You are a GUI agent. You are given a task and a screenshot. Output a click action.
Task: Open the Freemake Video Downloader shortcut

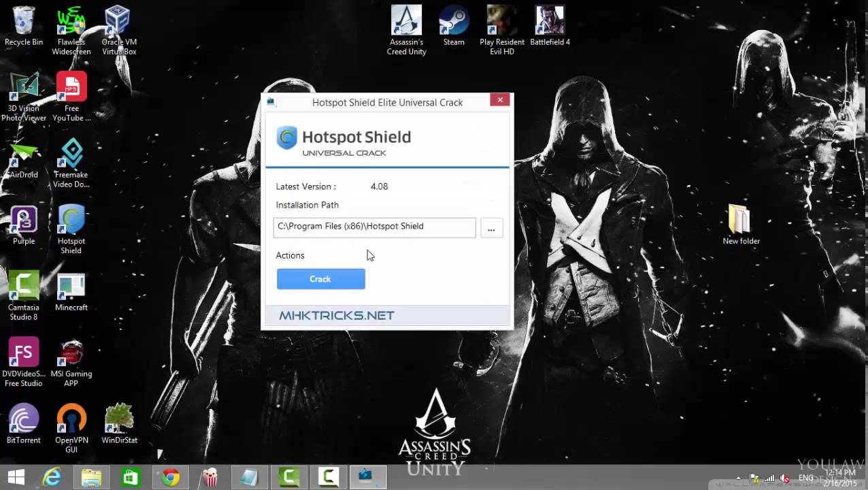tap(71, 163)
